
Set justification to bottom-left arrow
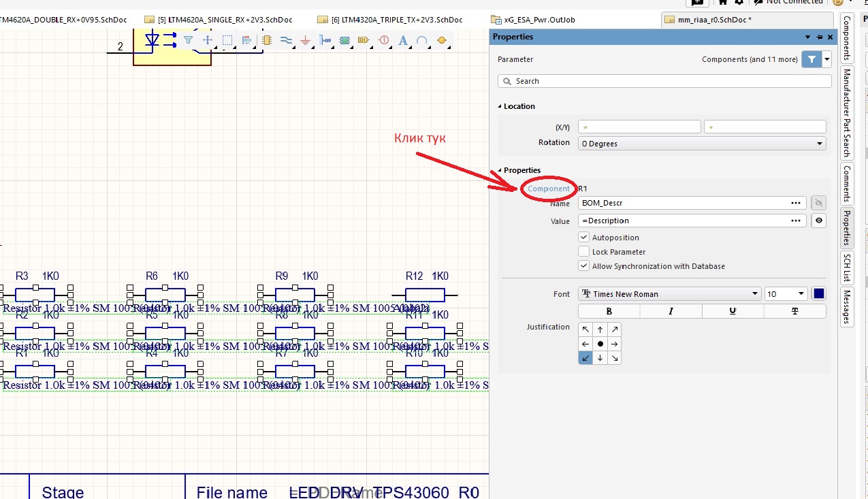pyautogui.click(x=585, y=358)
